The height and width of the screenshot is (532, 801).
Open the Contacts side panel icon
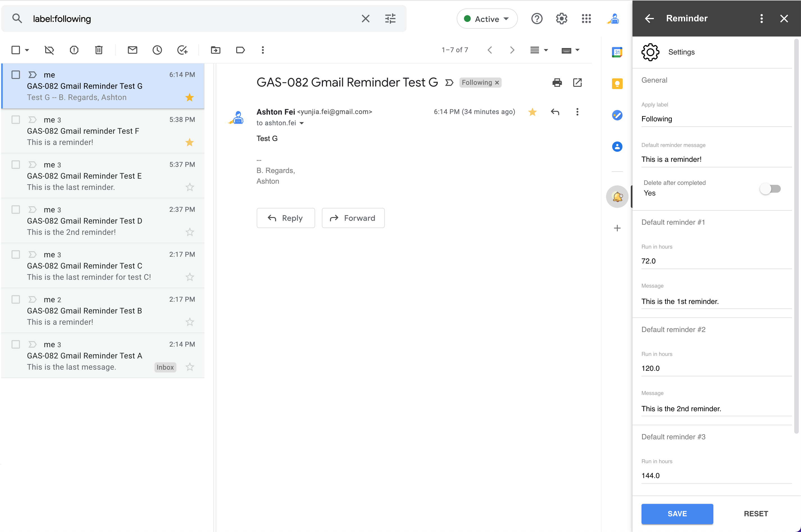pos(617,147)
